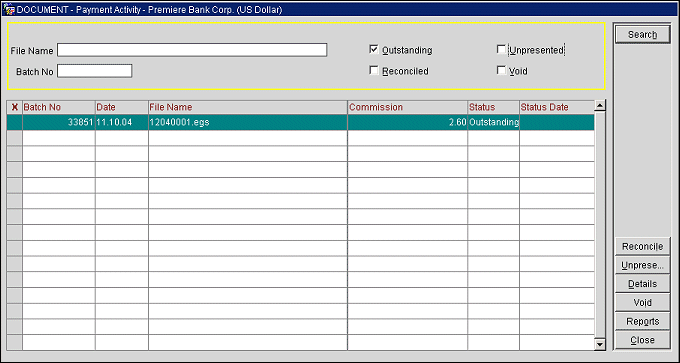Focus the Batch No input field
The image size is (680, 363).
coord(94,71)
